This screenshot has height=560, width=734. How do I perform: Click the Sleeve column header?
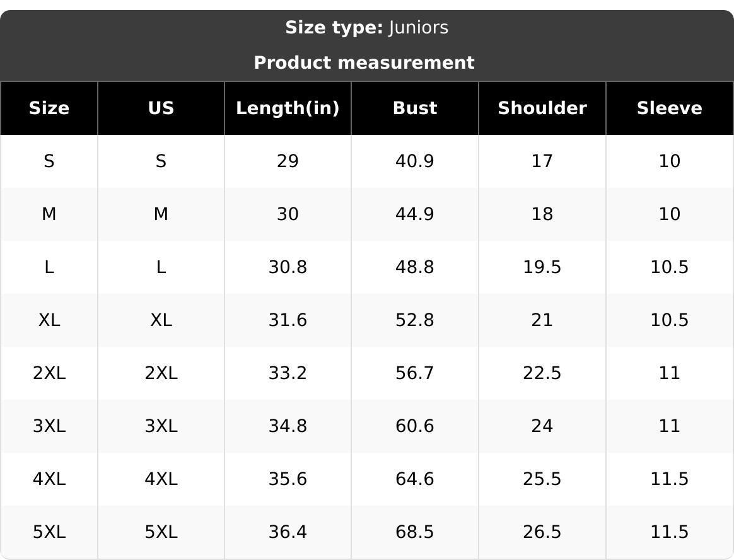click(669, 108)
